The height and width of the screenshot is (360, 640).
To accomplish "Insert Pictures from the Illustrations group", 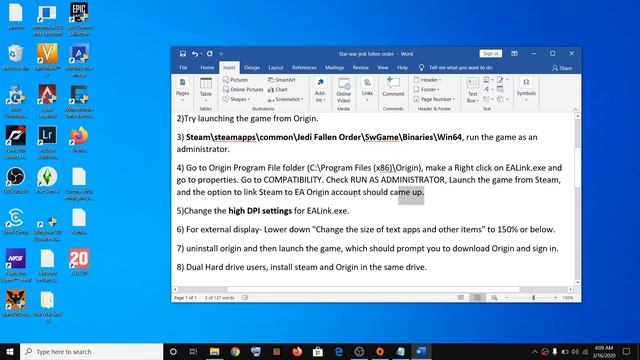I will [x=236, y=80].
